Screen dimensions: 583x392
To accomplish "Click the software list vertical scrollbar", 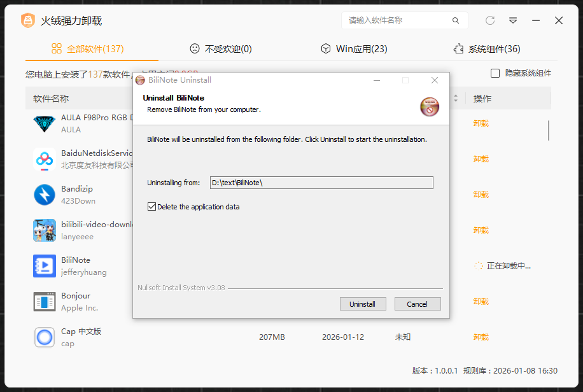I will coord(548,130).
